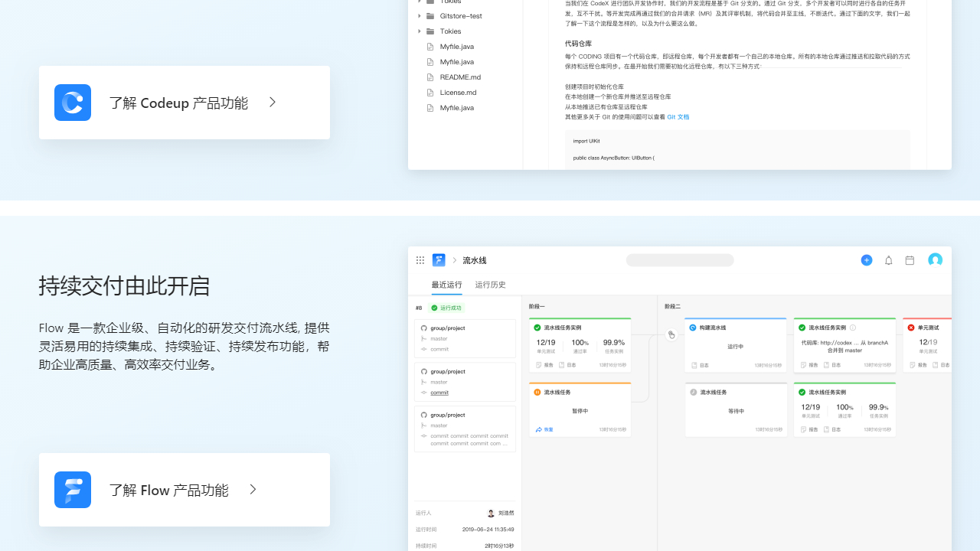Viewport: 980px width, 551px height.
Task: Expand the second Tokies folder
Action: point(420,31)
